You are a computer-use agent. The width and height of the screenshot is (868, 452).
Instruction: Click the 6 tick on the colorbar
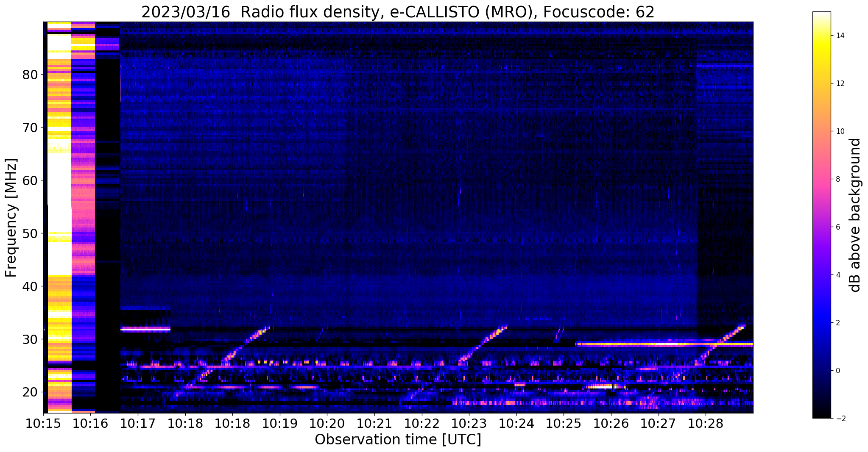tap(838, 227)
